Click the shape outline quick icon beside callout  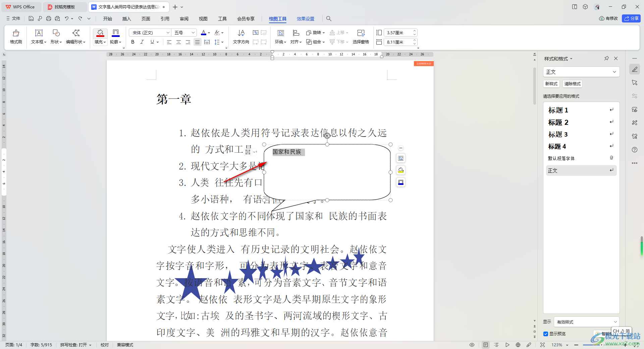(401, 182)
